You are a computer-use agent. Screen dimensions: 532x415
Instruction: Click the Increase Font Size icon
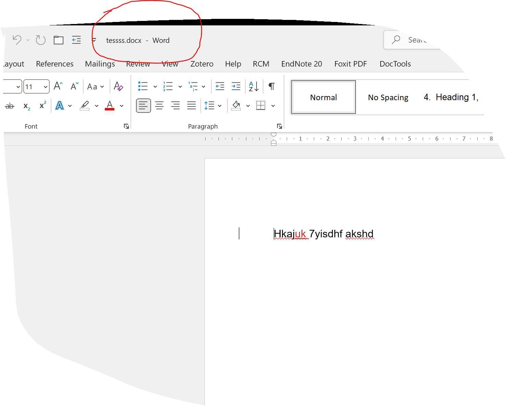57,86
